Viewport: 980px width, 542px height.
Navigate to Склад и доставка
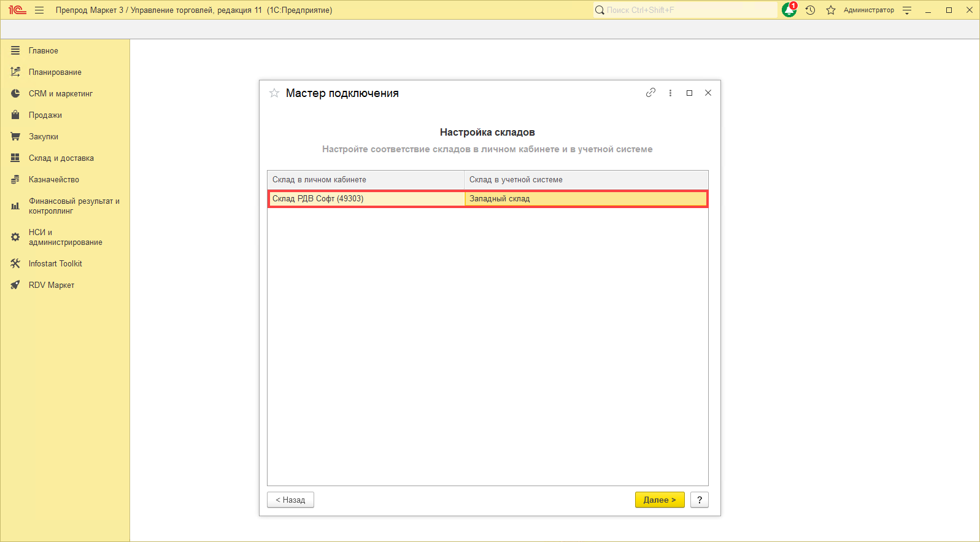[61, 158]
